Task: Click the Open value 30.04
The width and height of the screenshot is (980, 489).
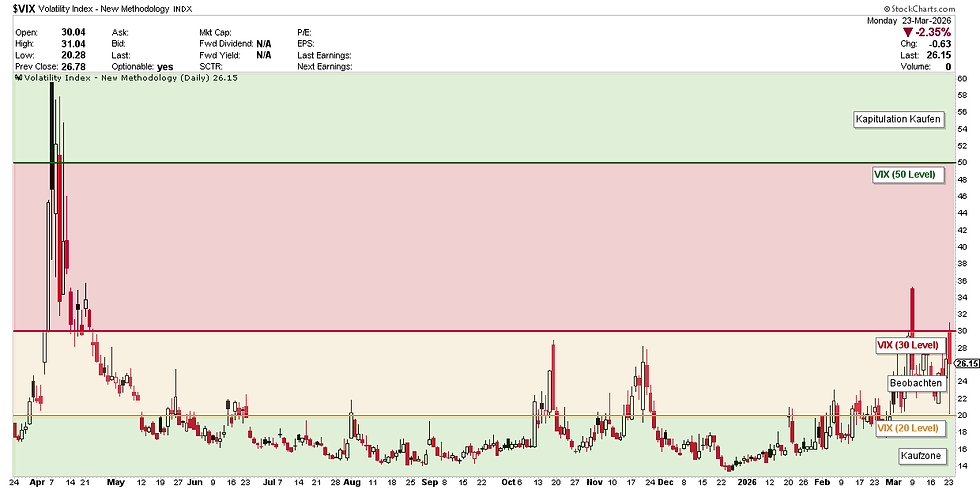Action: coord(73,33)
